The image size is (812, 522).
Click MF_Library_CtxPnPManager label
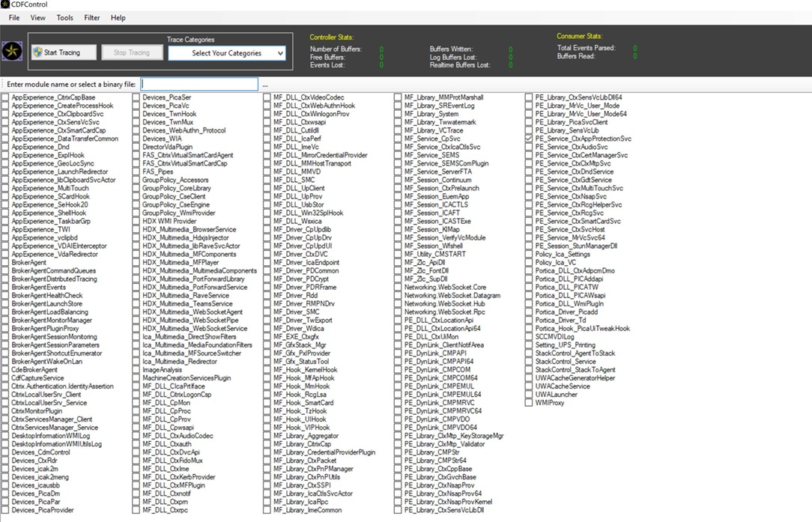(313, 469)
